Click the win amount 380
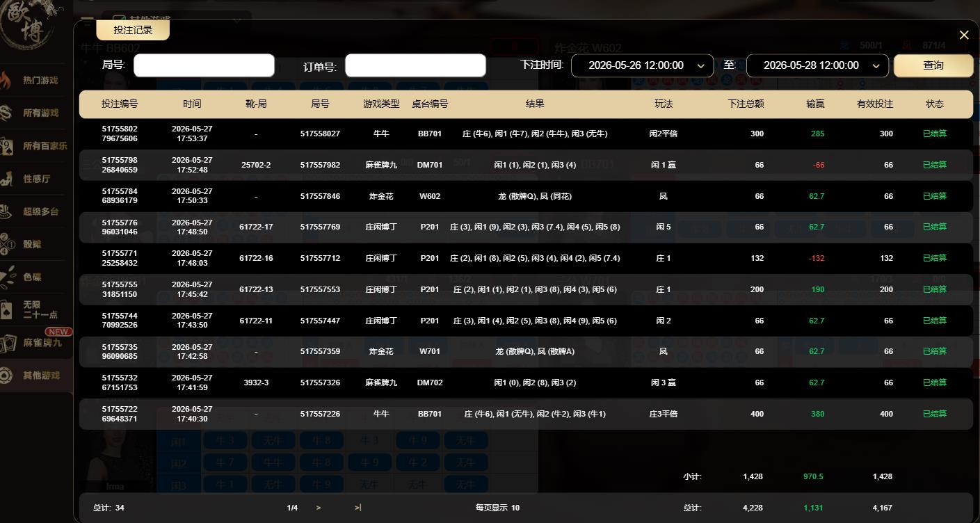The image size is (980, 523). click(817, 414)
